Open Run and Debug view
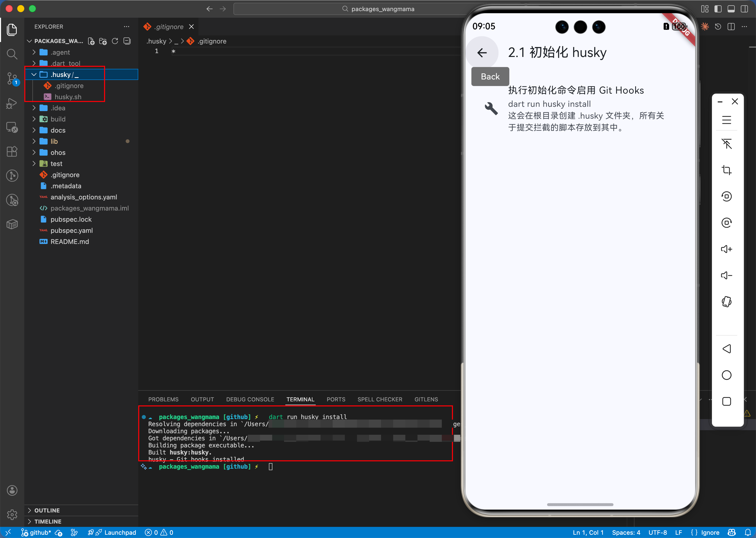 tap(12, 103)
